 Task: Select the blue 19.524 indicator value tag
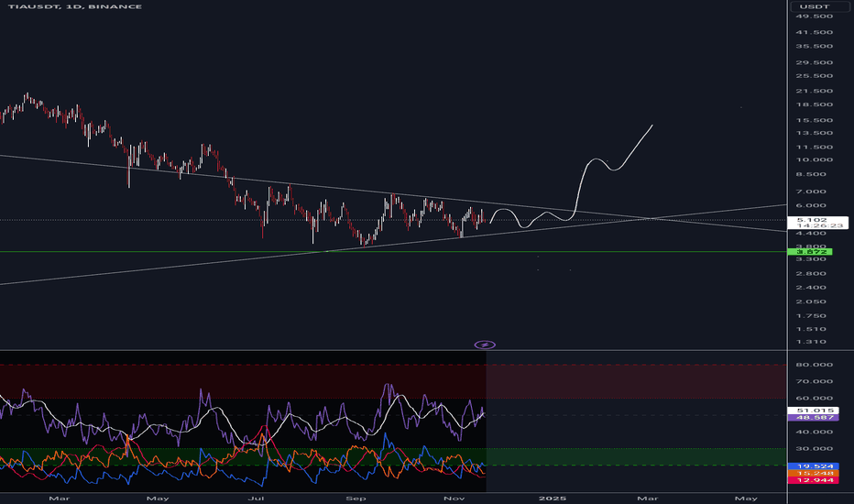[x=813, y=466]
